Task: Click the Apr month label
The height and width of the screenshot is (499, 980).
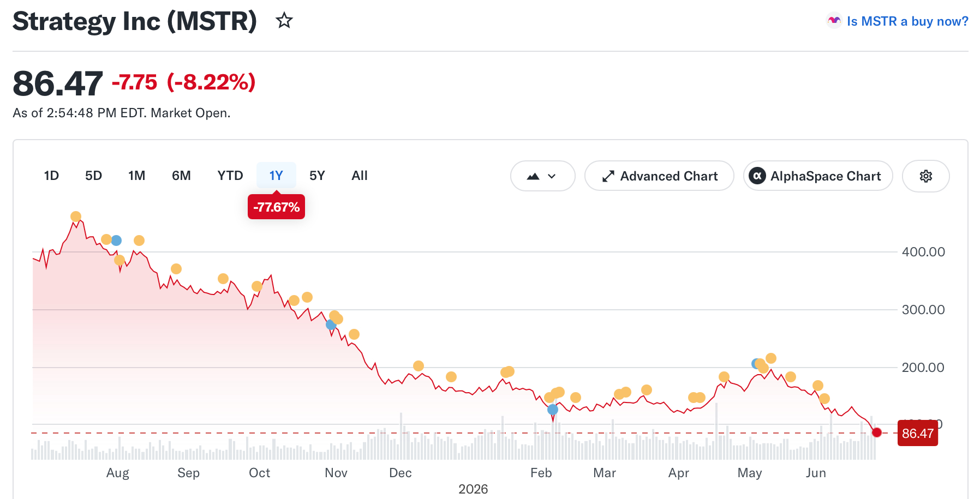Action: tap(679, 473)
